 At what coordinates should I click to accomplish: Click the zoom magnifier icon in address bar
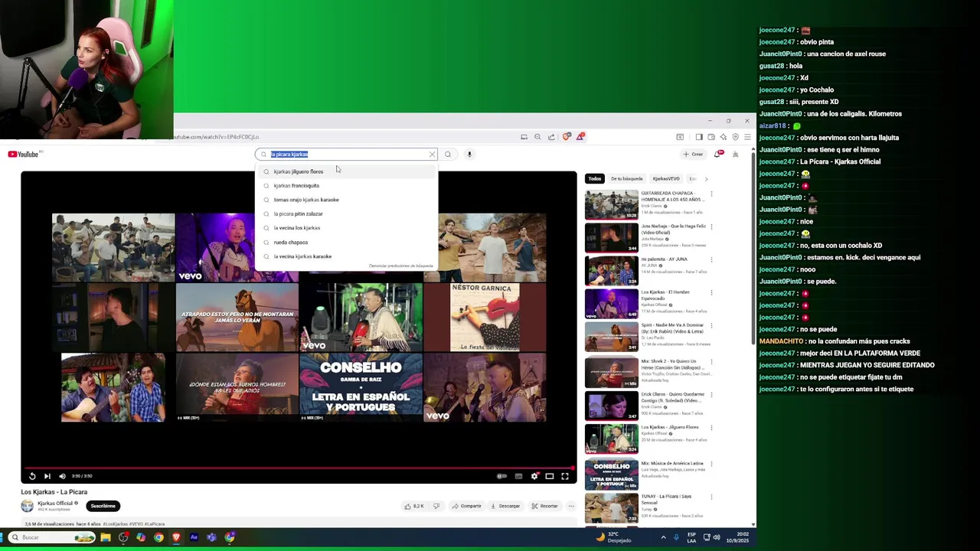click(x=537, y=137)
